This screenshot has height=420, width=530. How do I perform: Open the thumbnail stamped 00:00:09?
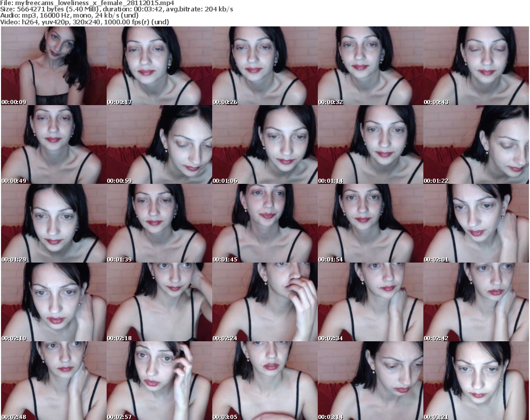point(54,66)
